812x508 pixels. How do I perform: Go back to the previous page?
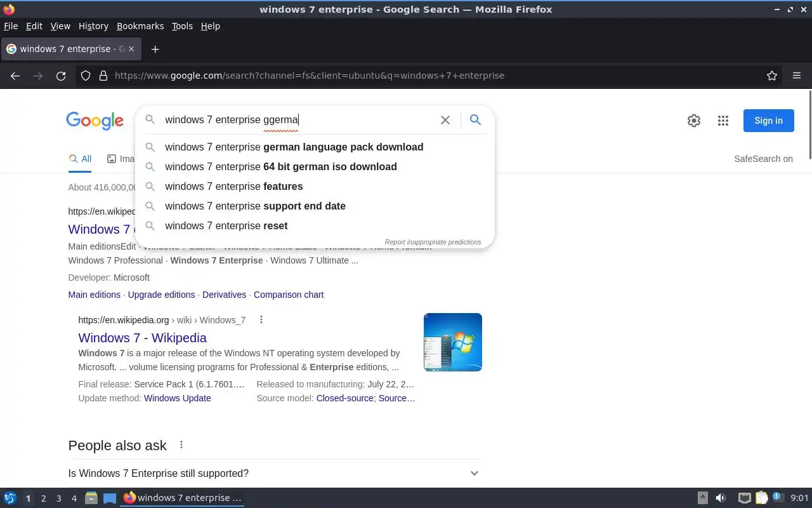(15, 76)
